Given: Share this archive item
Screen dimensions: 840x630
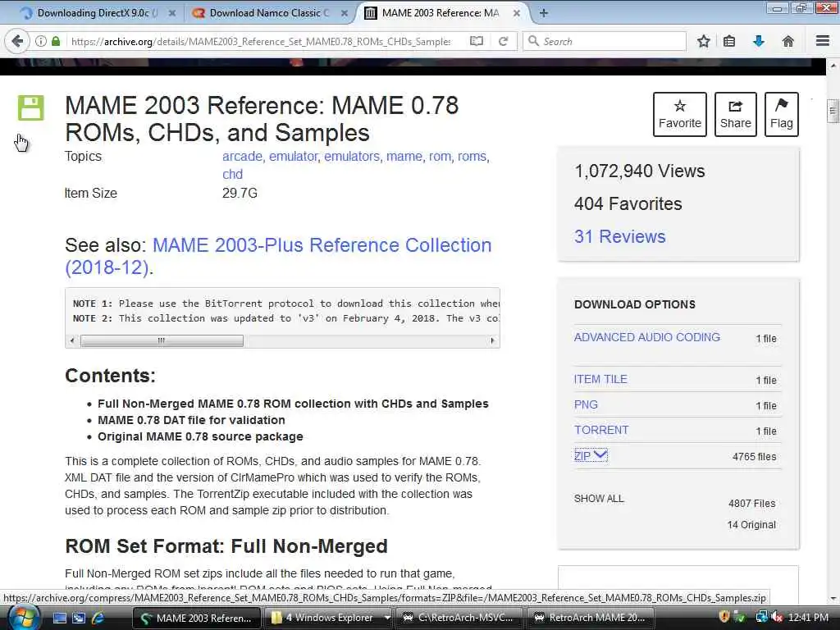Looking at the screenshot, I should click(736, 114).
